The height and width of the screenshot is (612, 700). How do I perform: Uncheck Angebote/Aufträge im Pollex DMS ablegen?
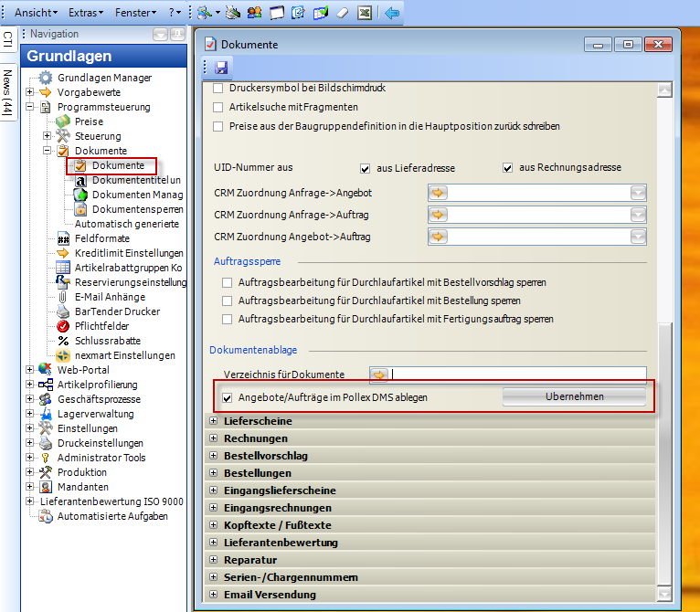228,397
